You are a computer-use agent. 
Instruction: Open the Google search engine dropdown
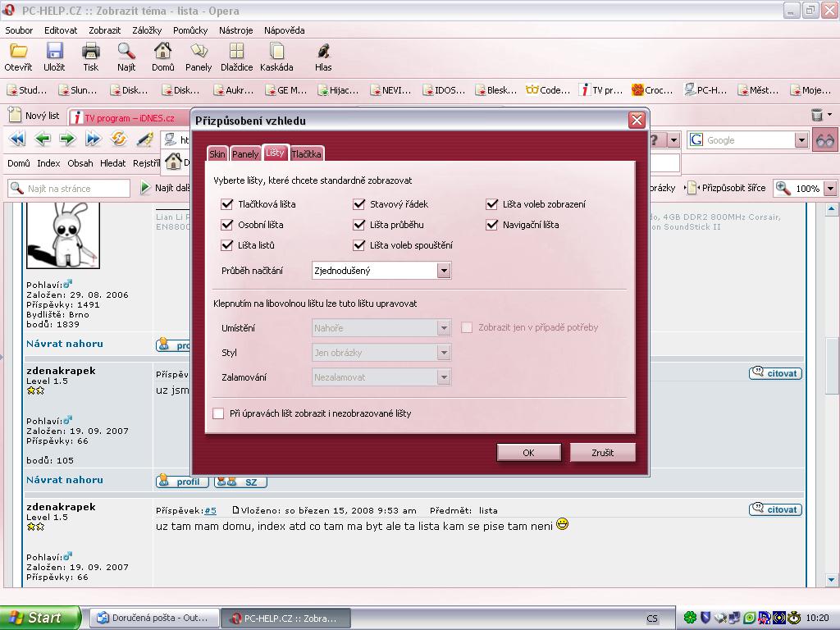(801, 140)
